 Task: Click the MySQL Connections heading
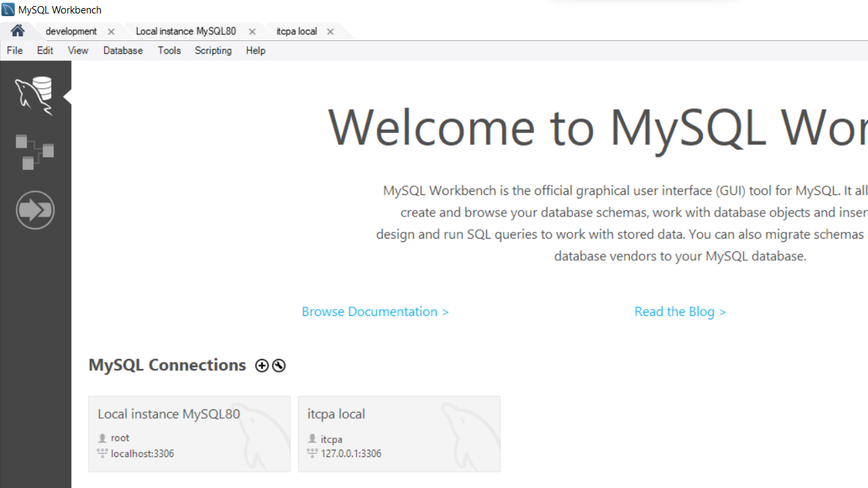pyautogui.click(x=167, y=365)
